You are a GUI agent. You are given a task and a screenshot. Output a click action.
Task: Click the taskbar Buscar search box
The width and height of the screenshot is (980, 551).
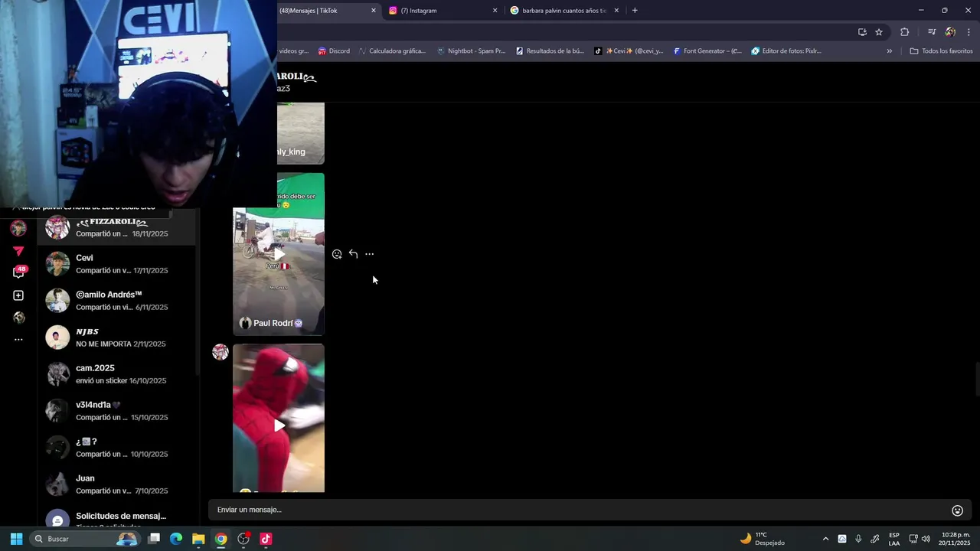coord(84,539)
